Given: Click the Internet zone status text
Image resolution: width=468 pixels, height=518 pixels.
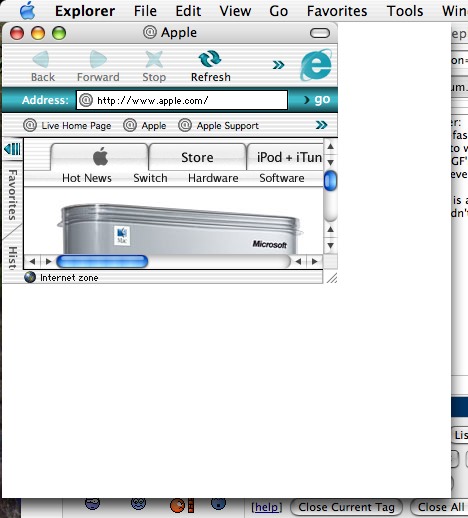Looking at the screenshot, I should point(69,278).
